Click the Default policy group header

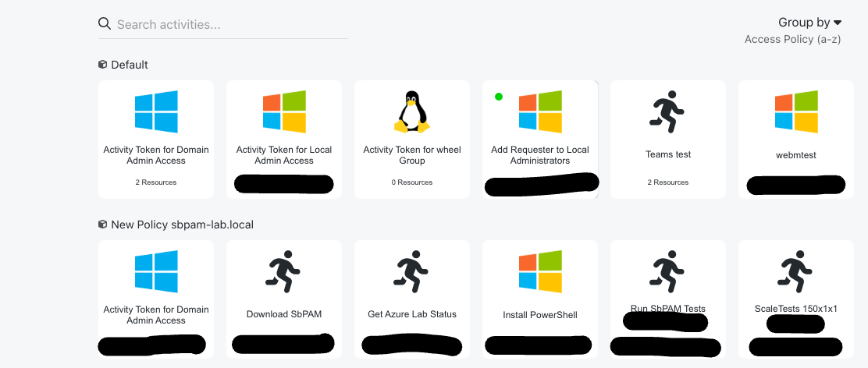pos(129,65)
